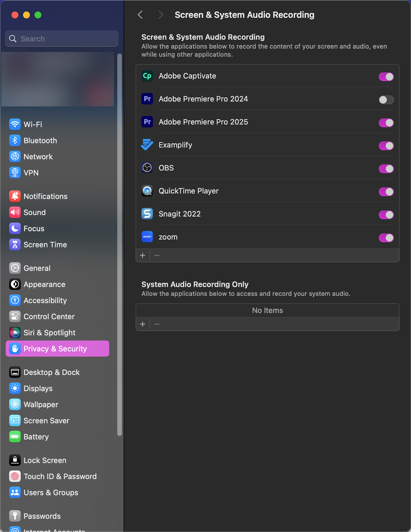Remove app from Screen & System Audio Recording

tap(157, 255)
